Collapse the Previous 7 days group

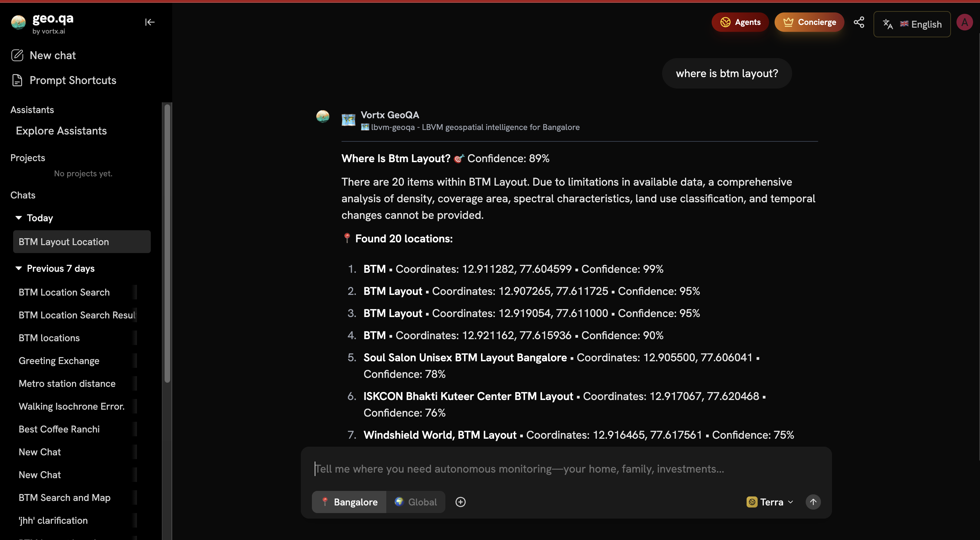[18, 269]
